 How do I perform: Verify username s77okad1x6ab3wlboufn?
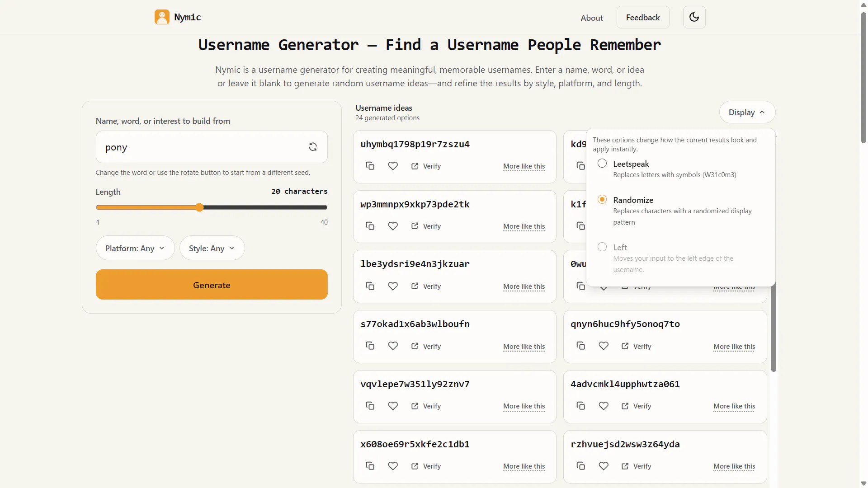pos(426,346)
